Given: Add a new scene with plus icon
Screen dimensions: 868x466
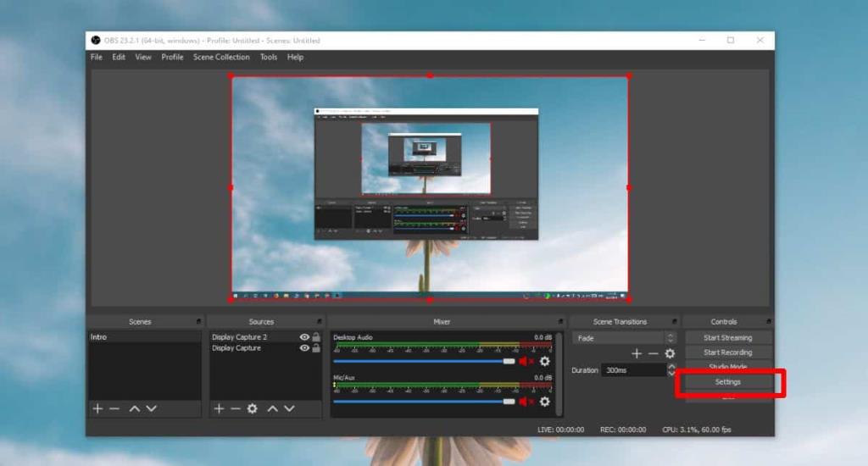Looking at the screenshot, I should point(97,408).
